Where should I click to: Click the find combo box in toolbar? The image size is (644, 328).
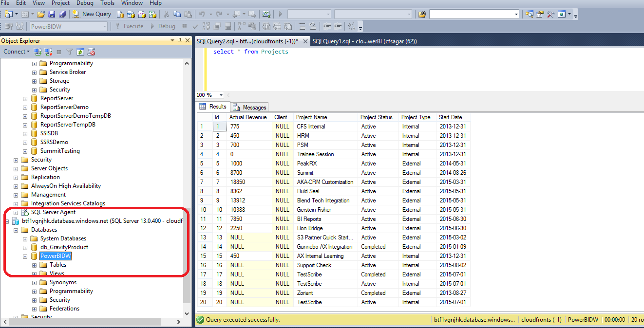pyautogui.click(x=474, y=14)
